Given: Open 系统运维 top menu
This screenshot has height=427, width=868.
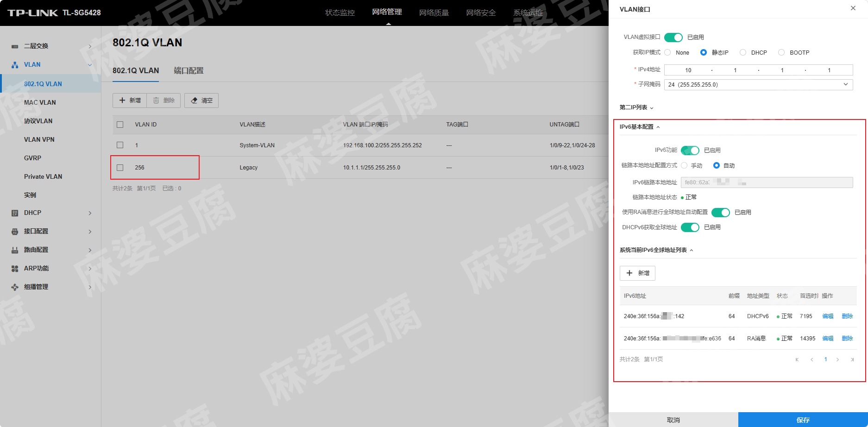Looking at the screenshot, I should pos(528,13).
